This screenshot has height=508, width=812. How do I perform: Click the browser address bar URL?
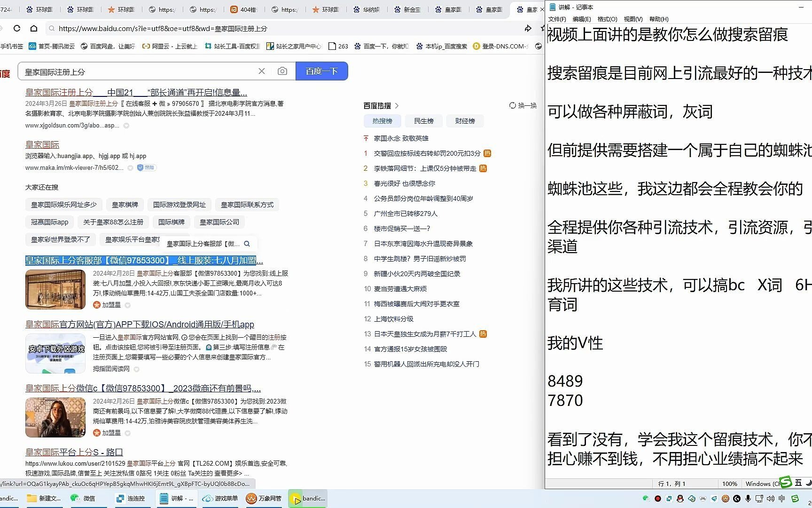(x=163, y=29)
